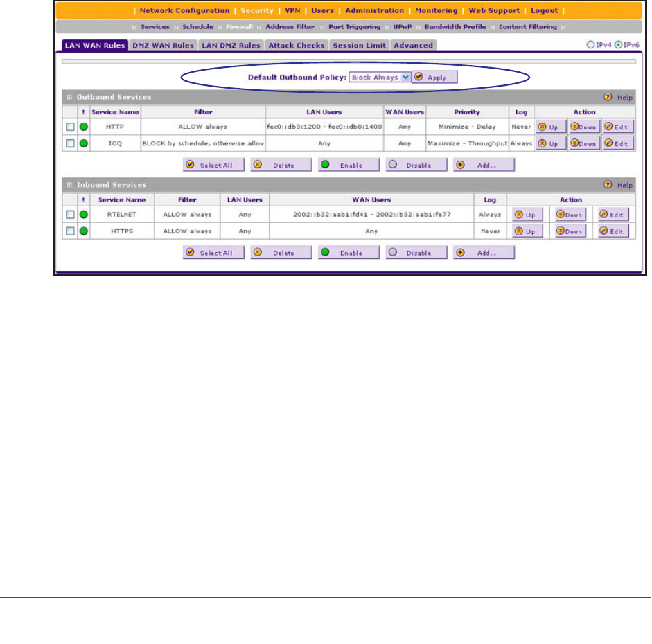Edit the RTELNET inbound rule
Screen dimensions: 652x644
tap(613, 215)
